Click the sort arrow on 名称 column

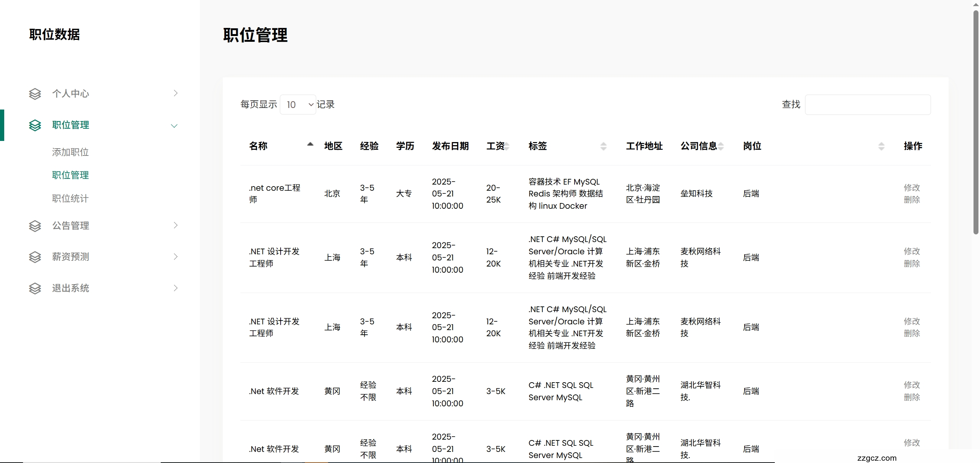(310, 144)
